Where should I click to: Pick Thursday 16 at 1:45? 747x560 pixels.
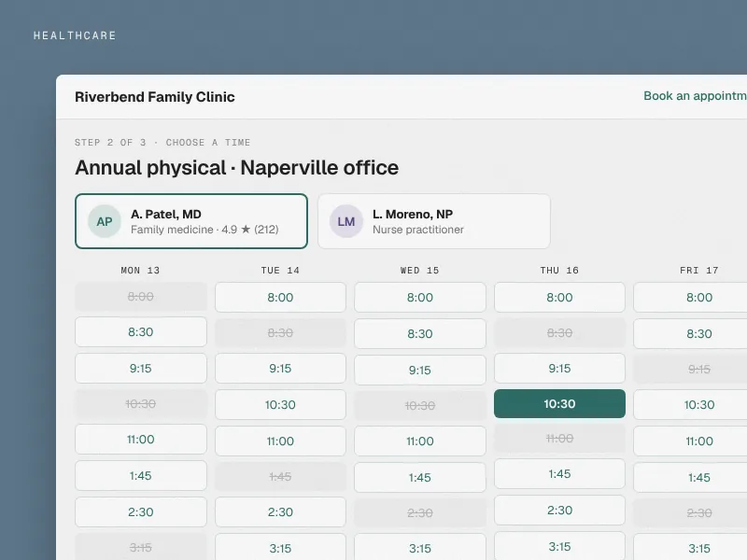[559, 474]
